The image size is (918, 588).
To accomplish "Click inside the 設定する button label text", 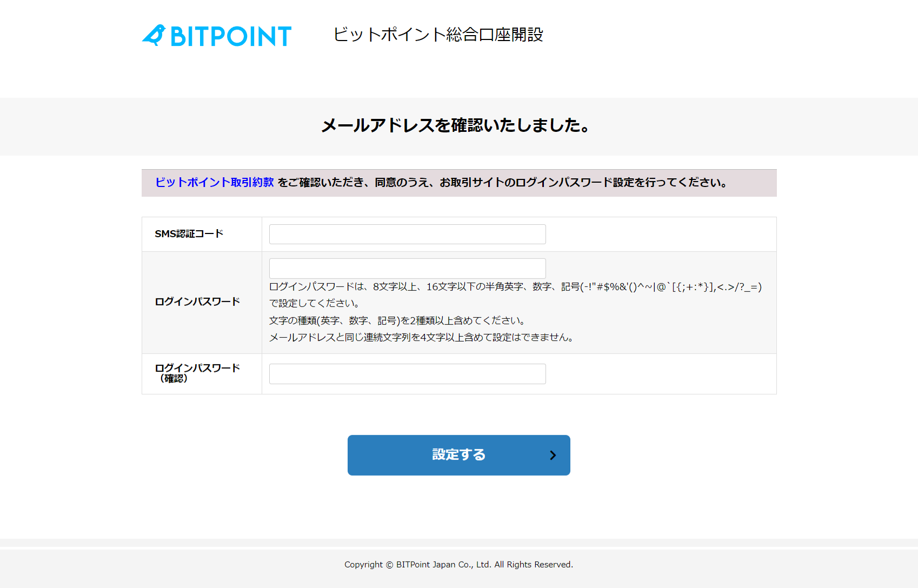I will 458,455.
